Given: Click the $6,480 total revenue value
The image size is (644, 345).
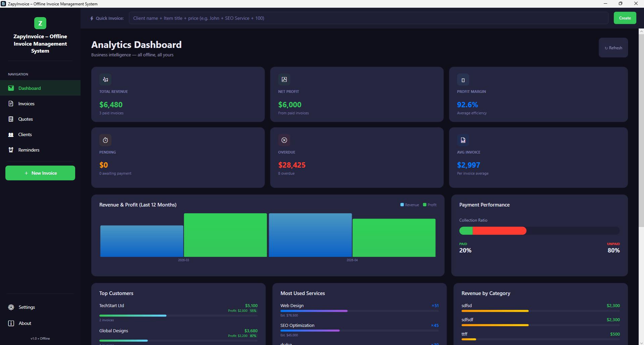Looking at the screenshot, I should (111, 105).
